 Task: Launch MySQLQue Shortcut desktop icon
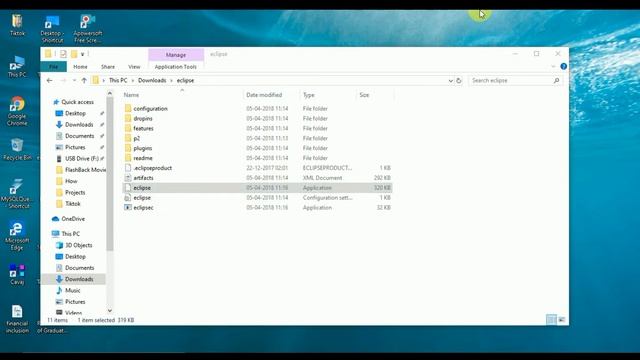point(16,194)
